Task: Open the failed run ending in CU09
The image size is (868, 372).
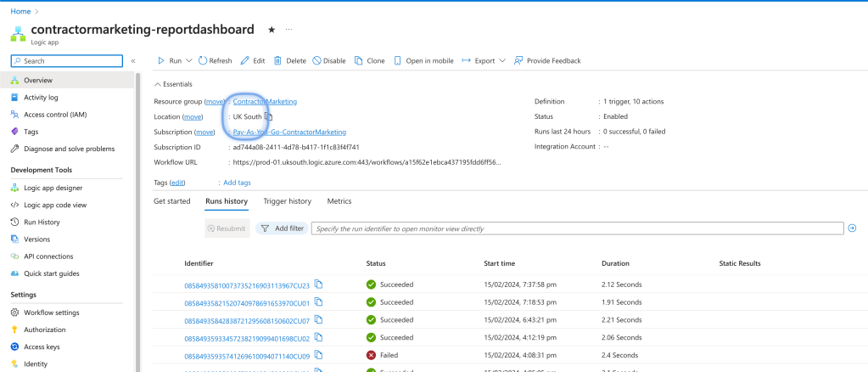Action: 247,357
